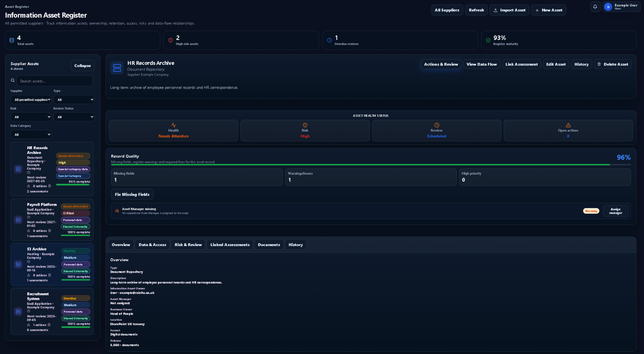This screenshot has width=644, height=354.
Task: Focus the Search assets input field
Action: 54,81
